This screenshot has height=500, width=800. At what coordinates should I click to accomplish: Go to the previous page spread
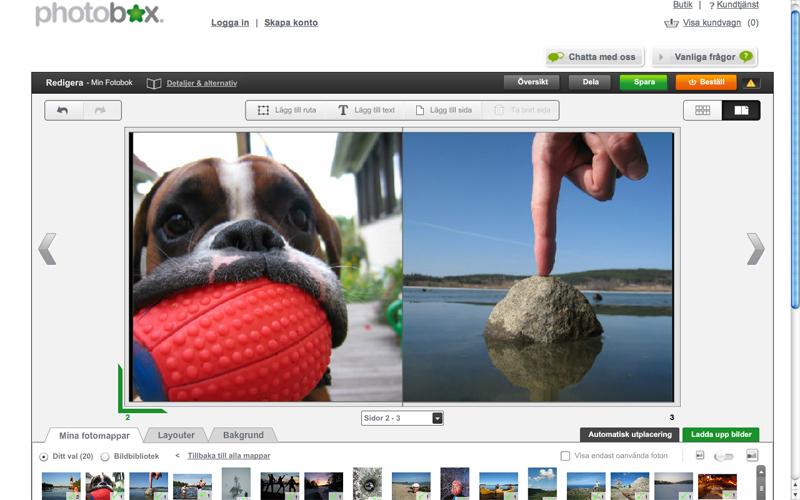coord(46,249)
